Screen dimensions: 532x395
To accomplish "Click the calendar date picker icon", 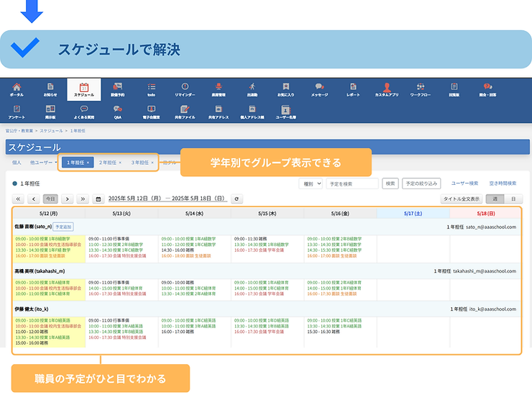I will (x=98, y=199).
